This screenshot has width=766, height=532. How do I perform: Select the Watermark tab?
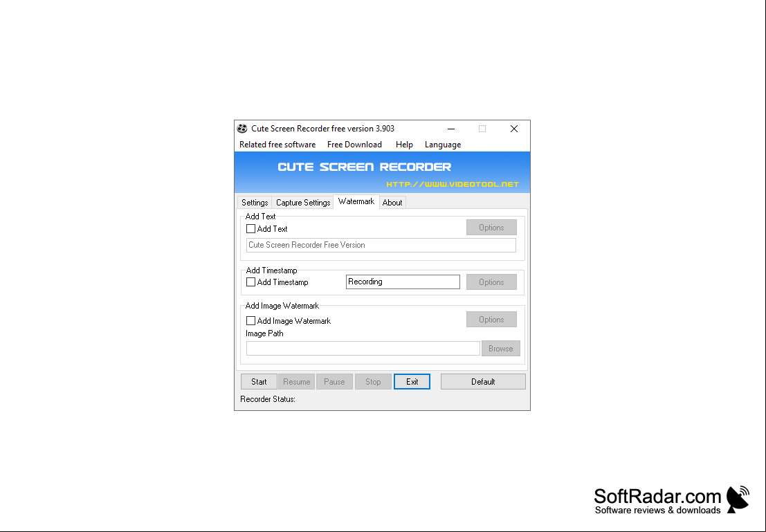coord(356,201)
